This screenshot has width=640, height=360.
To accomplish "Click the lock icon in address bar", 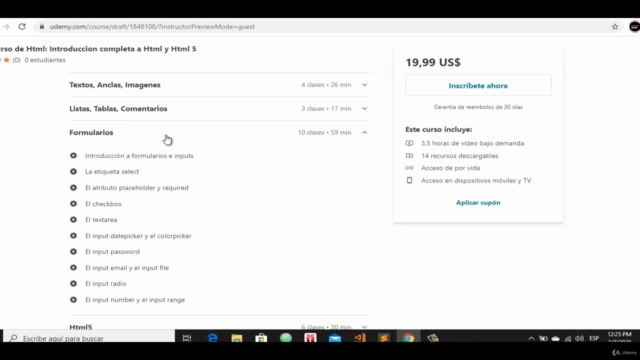I will coord(42,27).
